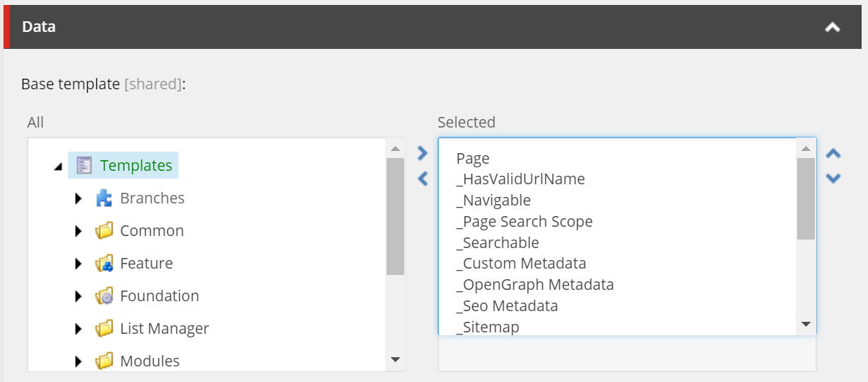This screenshot has height=382, width=868.
Task: Click the Feature folder icon
Action: pos(104,264)
